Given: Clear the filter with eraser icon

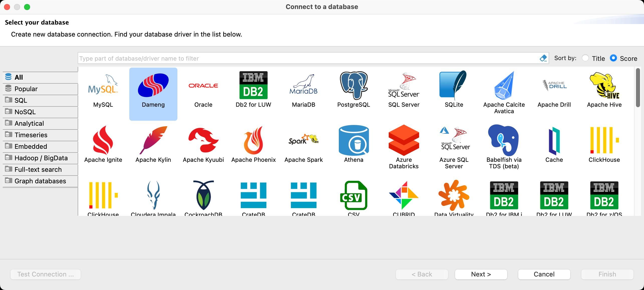Looking at the screenshot, I should (x=543, y=58).
